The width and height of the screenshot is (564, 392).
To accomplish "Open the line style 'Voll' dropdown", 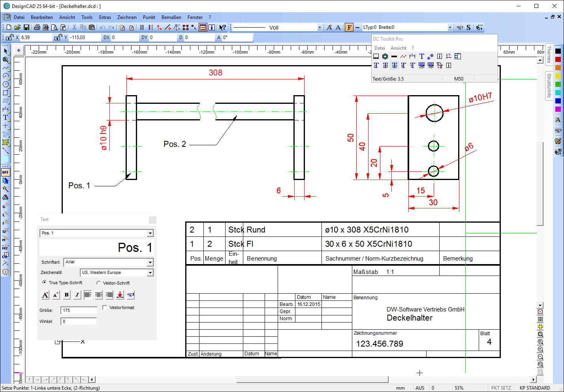I will pos(320,28).
